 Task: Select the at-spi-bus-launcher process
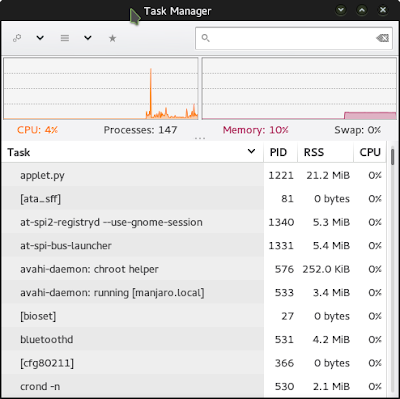[194, 246]
